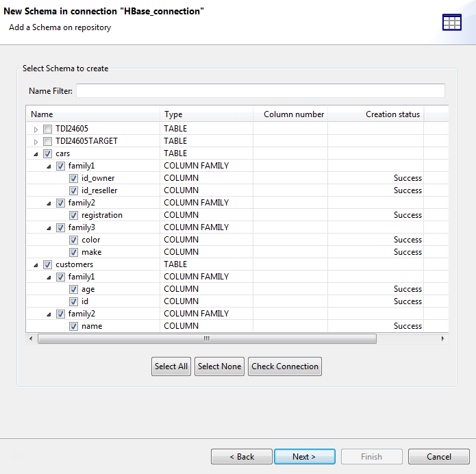Image resolution: width=476 pixels, height=474 pixels.
Task: Uncheck the registration column checkbox
Action: coord(73,215)
